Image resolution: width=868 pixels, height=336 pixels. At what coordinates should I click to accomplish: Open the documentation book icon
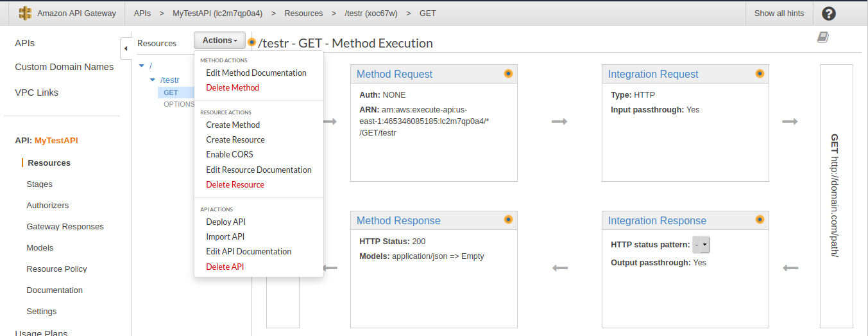click(823, 37)
